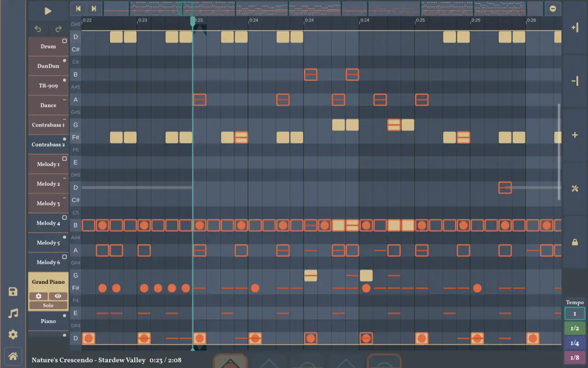Click the 0:26 time ruler mark
The image size is (588, 368).
(x=531, y=20)
